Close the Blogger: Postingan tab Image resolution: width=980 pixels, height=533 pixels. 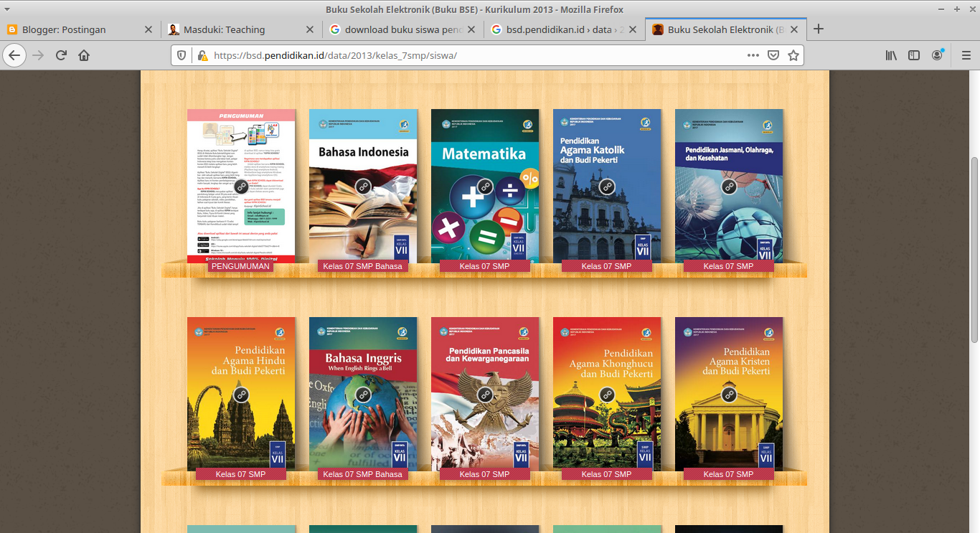pyautogui.click(x=149, y=29)
